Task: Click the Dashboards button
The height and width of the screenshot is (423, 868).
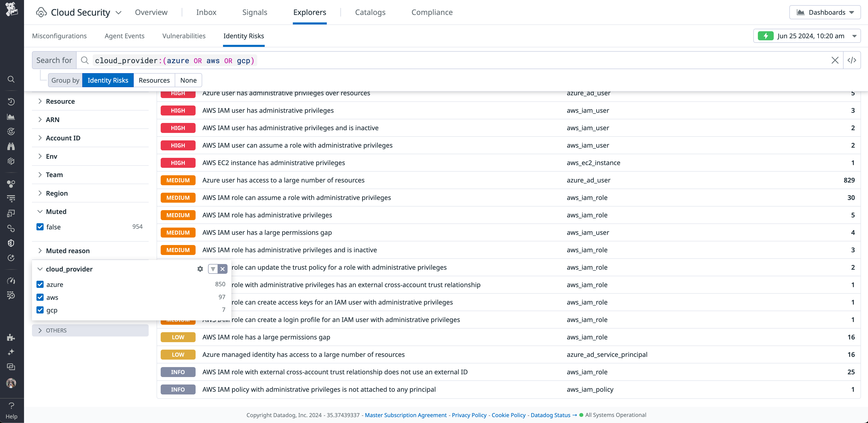Action: click(825, 12)
